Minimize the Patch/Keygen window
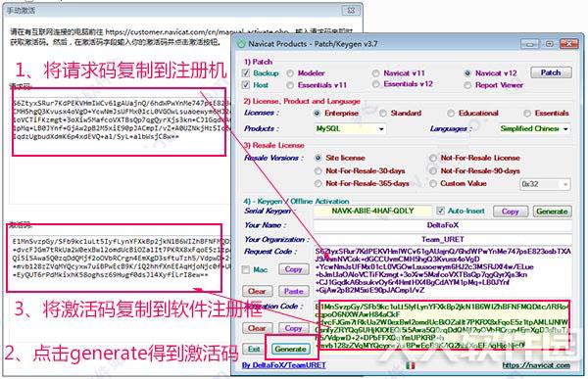This screenshot has height=379, width=588. point(529,44)
